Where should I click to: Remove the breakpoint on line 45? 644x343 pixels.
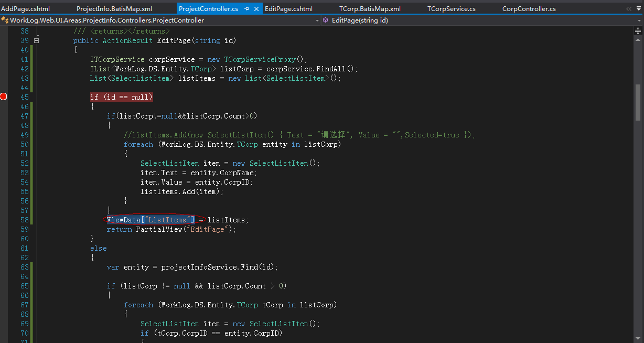4,97
